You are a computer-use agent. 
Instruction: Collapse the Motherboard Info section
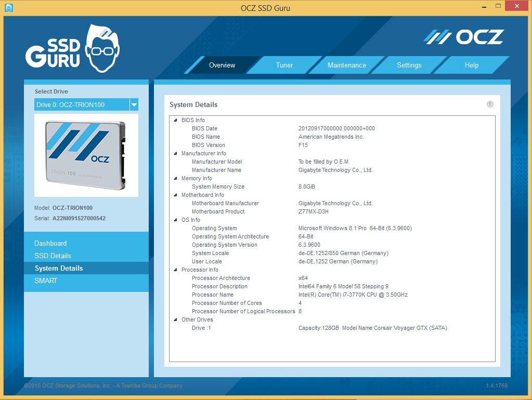point(175,195)
